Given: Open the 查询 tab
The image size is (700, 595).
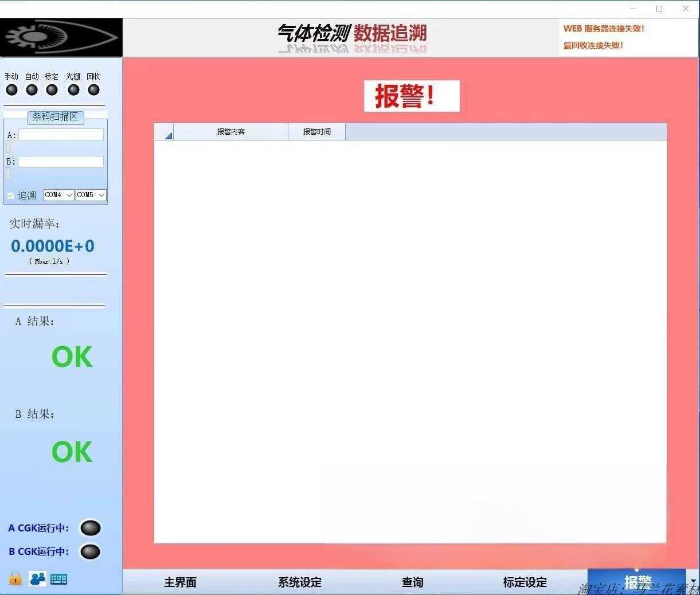Looking at the screenshot, I should point(413,582).
